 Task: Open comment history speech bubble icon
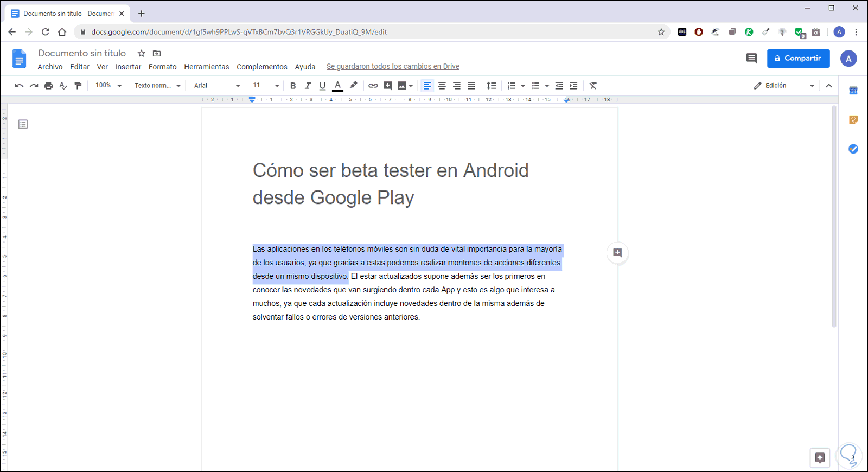(751, 58)
